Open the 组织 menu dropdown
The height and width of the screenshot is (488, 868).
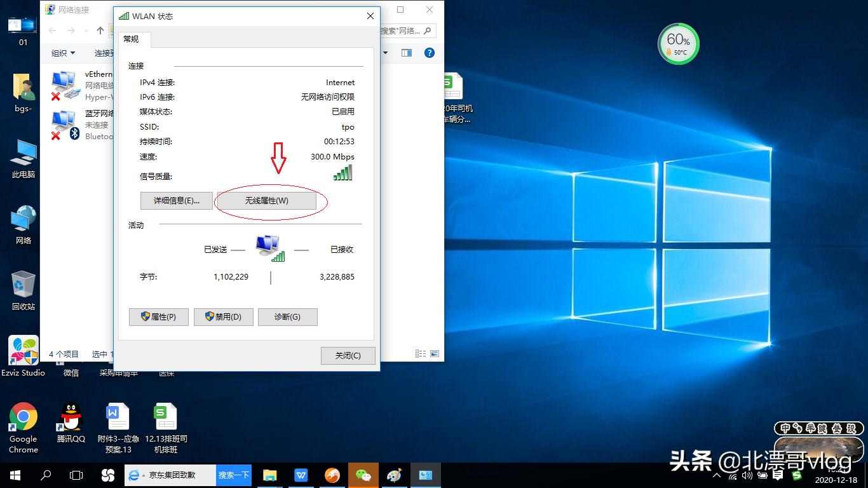tap(62, 53)
